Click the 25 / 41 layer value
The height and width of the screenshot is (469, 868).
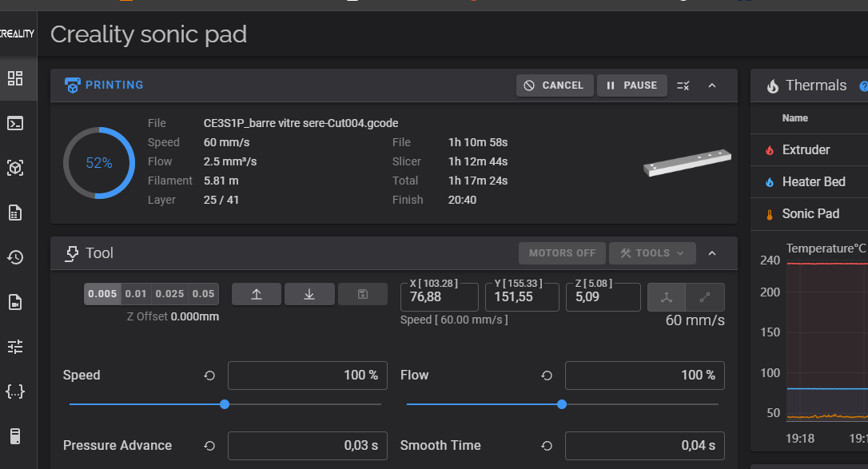221,201
